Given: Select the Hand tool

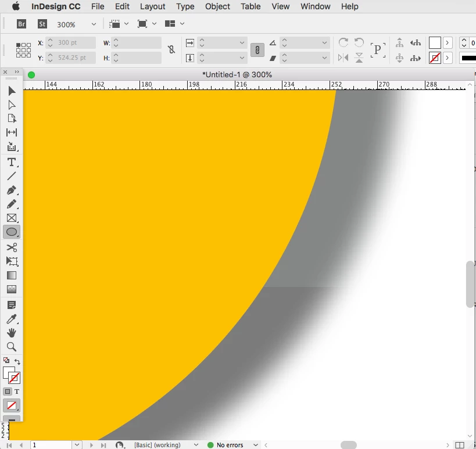Looking at the screenshot, I should pos(12,333).
